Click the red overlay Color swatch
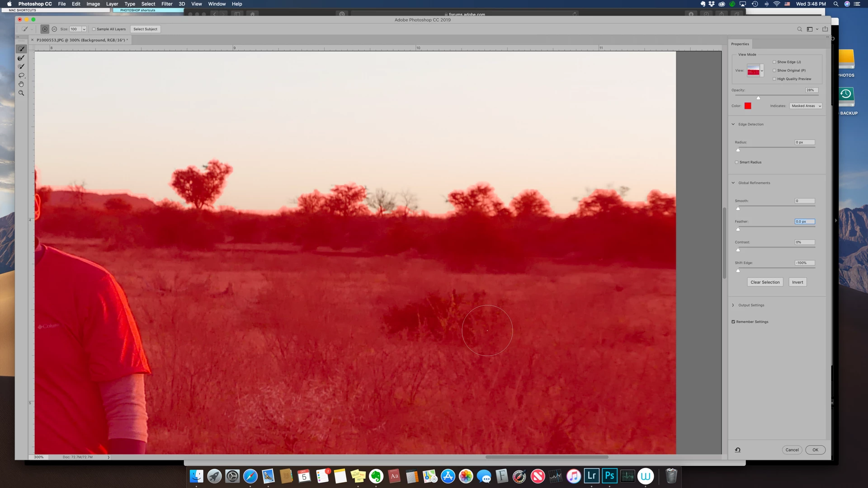Image resolution: width=868 pixels, height=488 pixels. (748, 106)
